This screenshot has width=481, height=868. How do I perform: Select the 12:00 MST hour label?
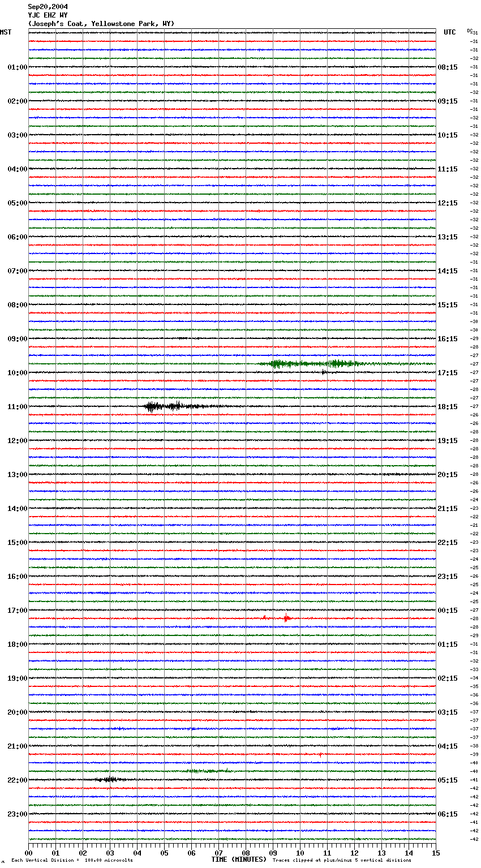[x=17, y=441]
